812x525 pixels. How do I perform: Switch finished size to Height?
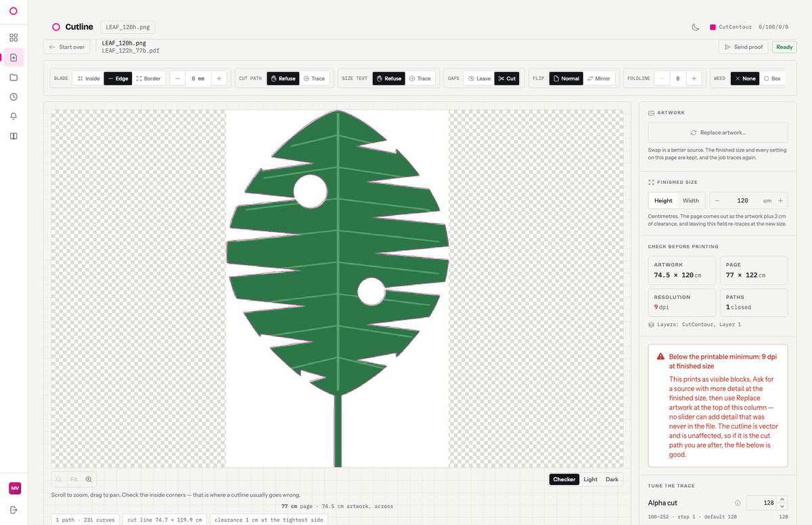(x=663, y=200)
